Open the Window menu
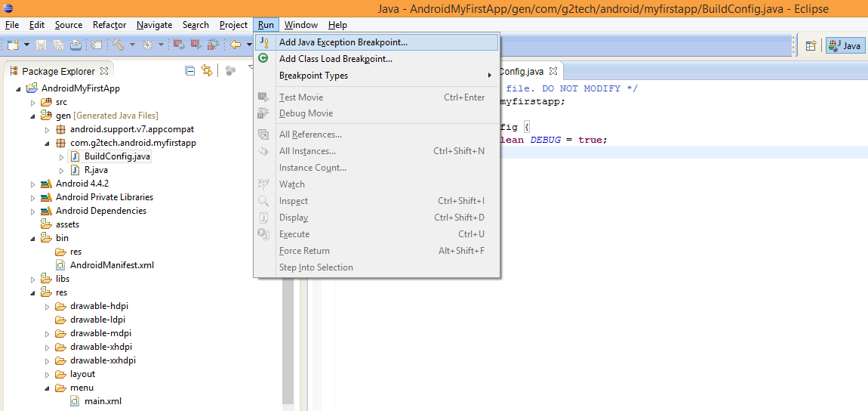Screen dimensions: 868x411 pyautogui.click(x=301, y=25)
